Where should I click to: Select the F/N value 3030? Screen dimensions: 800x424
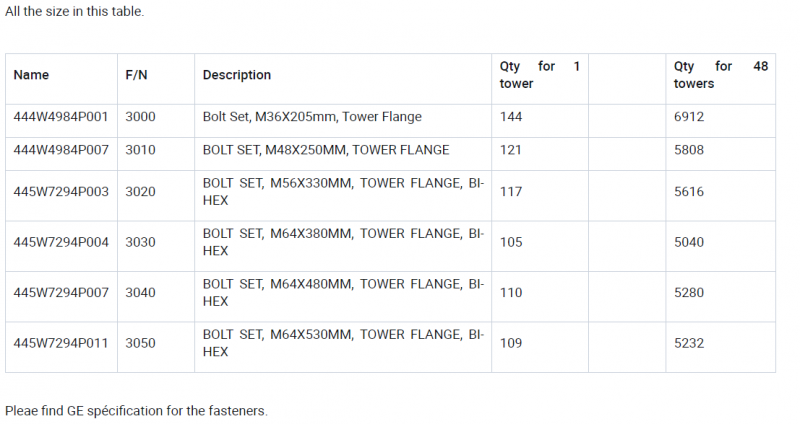click(140, 242)
